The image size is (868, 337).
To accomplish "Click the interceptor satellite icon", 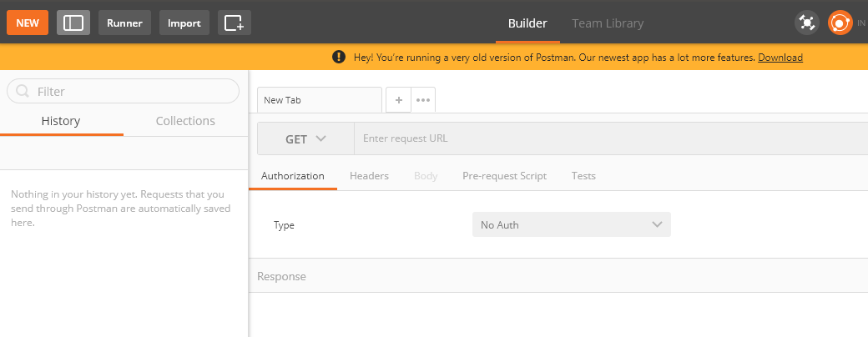I will [807, 23].
